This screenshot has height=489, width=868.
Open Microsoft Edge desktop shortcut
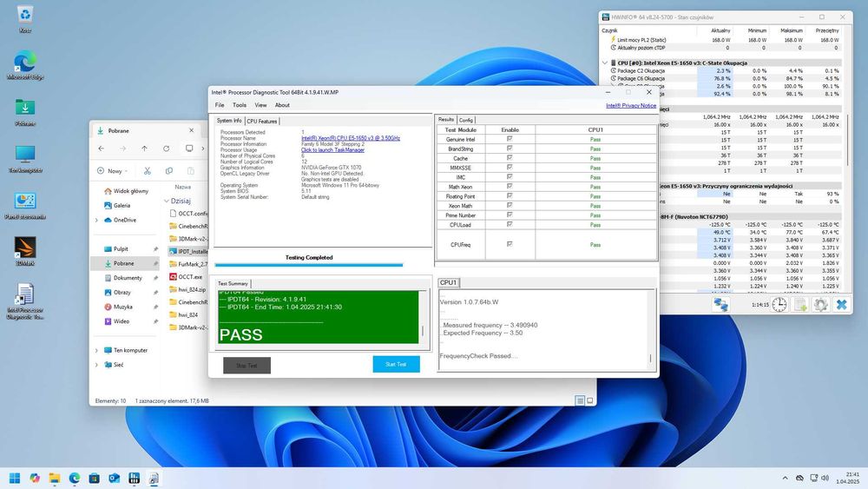25,65
